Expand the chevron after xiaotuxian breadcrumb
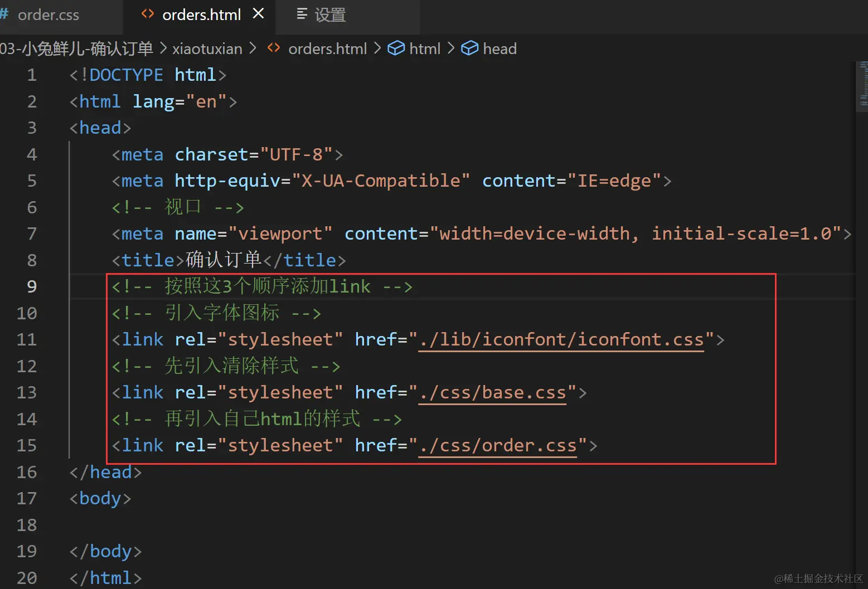The height and width of the screenshot is (589, 868). tap(253, 48)
